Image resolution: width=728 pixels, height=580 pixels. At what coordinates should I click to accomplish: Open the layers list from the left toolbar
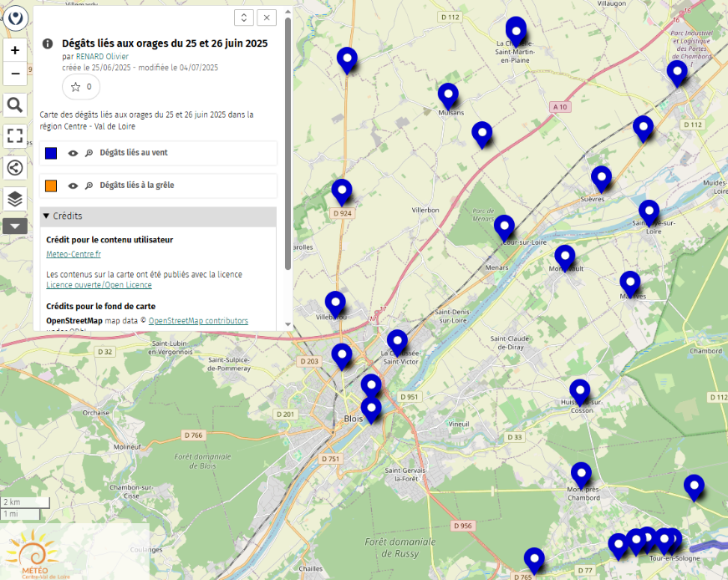click(x=15, y=199)
